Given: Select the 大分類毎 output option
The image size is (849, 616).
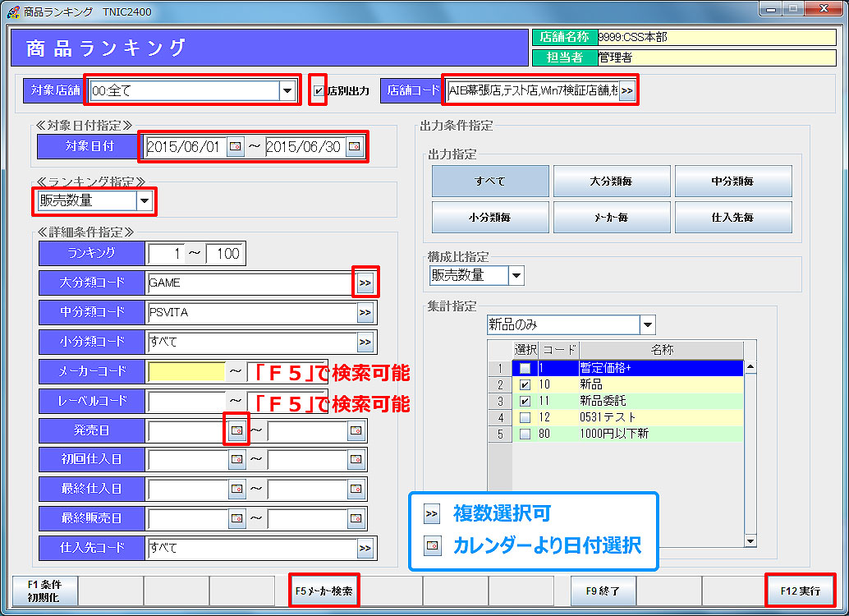Looking at the screenshot, I should 611,182.
